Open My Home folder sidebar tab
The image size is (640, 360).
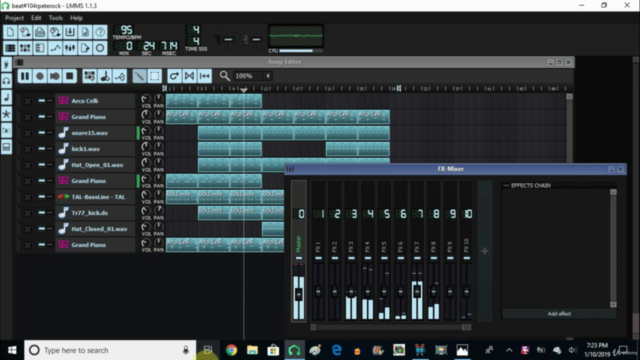(x=6, y=131)
